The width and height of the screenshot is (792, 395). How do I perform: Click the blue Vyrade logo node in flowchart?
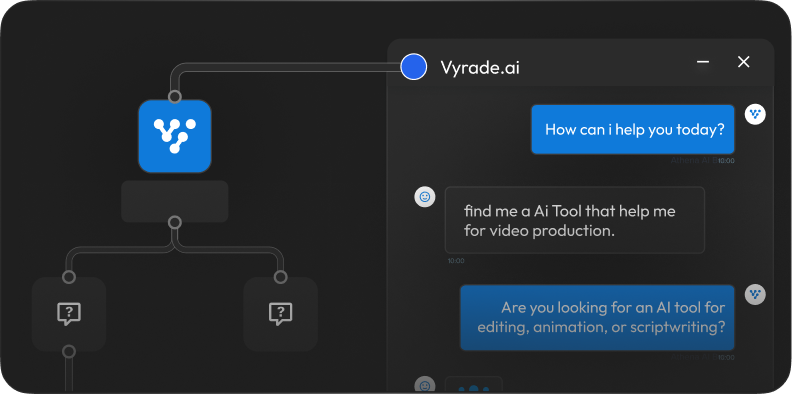(x=175, y=136)
